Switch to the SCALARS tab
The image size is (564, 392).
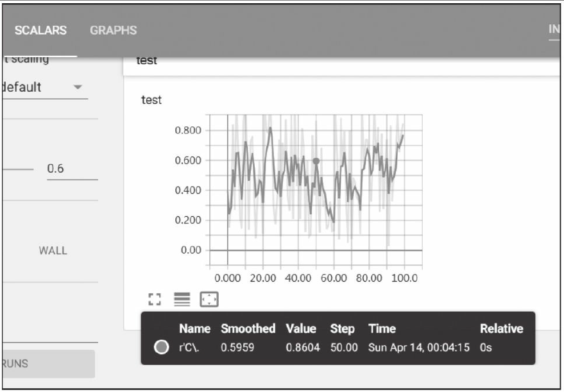(x=40, y=30)
